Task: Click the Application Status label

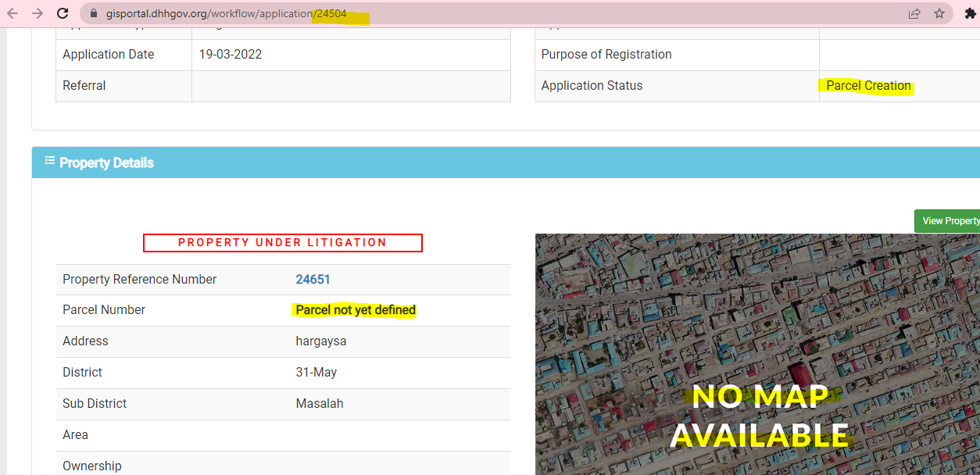Action: pyautogui.click(x=592, y=86)
